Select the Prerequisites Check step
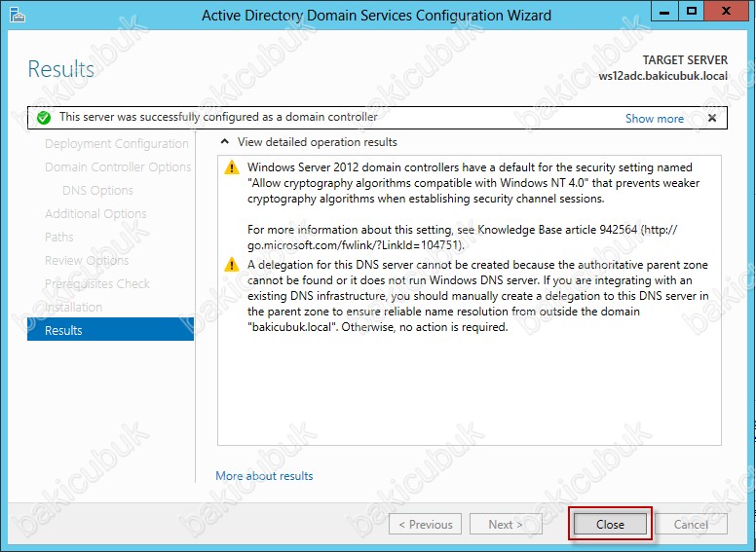The image size is (756, 552). click(96, 283)
